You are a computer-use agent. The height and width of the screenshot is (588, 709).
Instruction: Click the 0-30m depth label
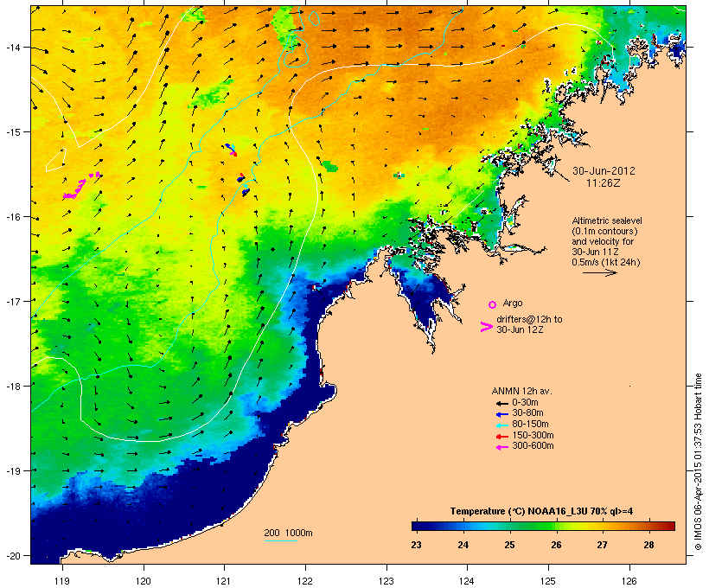pos(525,403)
